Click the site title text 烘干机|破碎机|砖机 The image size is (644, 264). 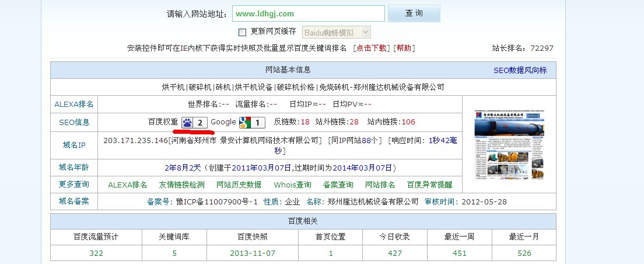[197, 88]
